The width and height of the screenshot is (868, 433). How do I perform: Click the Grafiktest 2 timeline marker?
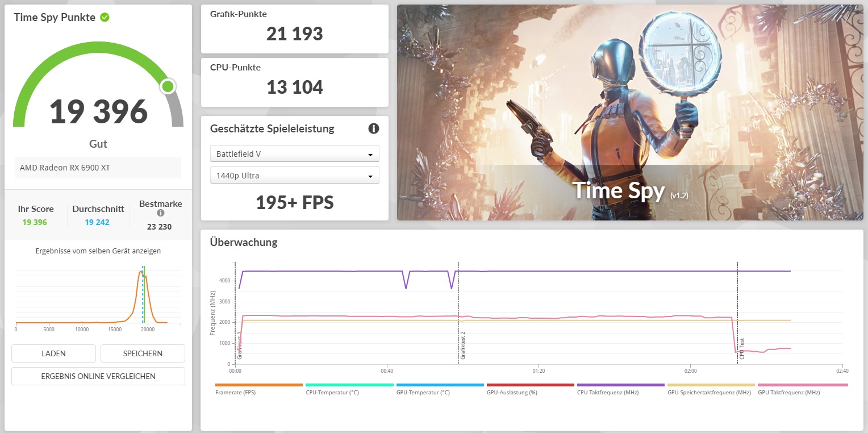(x=463, y=345)
